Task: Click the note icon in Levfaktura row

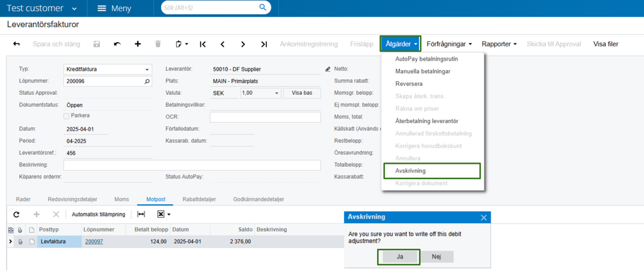Action: [x=32, y=242]
